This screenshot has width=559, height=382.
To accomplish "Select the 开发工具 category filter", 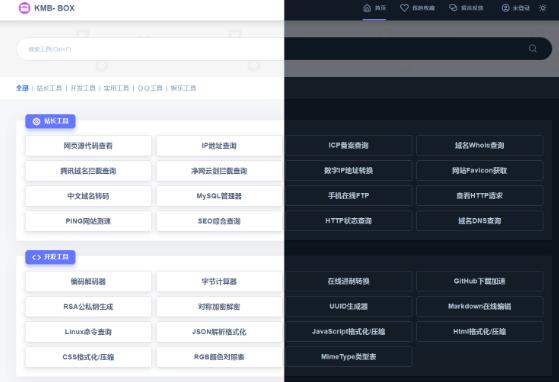I will point(83,88).
